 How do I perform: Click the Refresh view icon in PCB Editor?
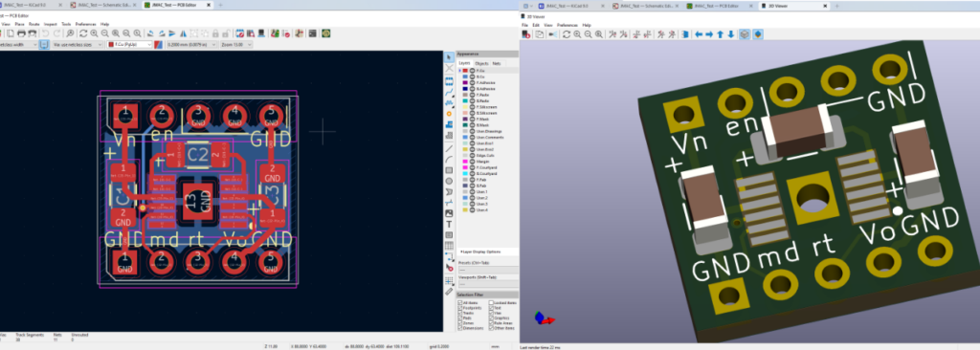pos(83,33)
